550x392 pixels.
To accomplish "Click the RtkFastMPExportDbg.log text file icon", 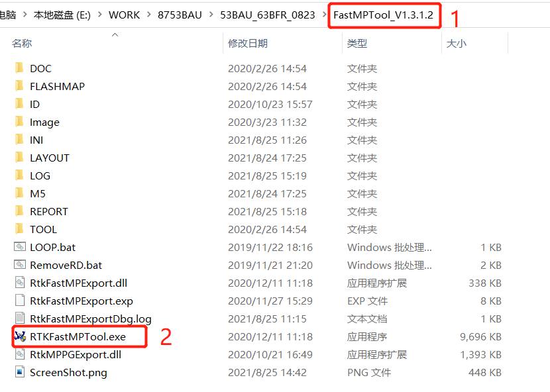I will [x=20, y=318].
